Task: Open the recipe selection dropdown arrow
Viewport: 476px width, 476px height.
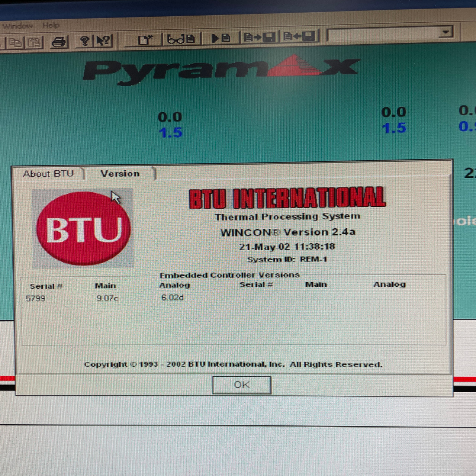Action: 445,32
